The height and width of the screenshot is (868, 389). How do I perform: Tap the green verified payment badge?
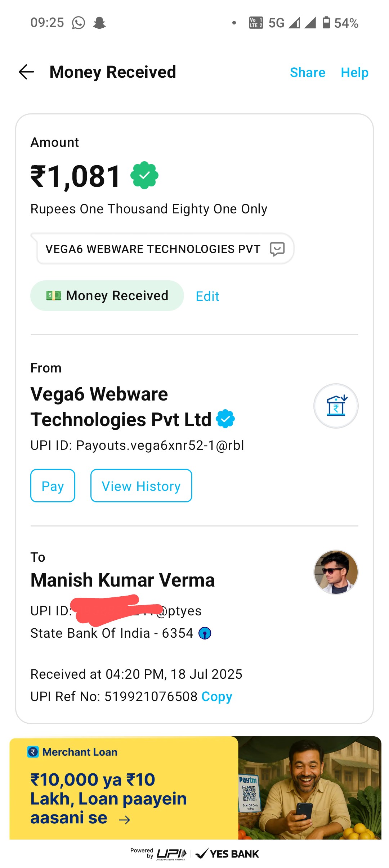pos(144,175)
